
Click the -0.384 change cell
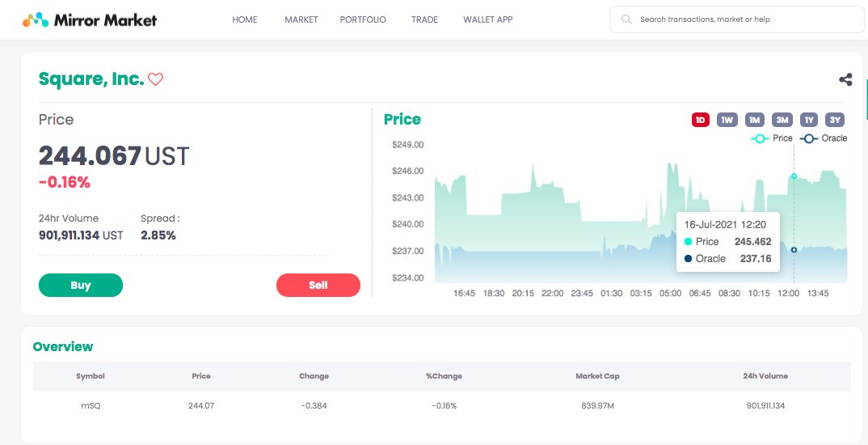(x=314, y=405)
